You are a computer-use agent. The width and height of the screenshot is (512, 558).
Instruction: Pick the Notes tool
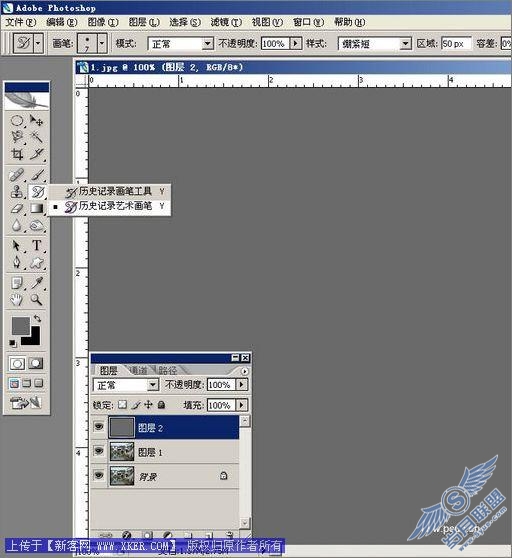tap(17, 283)
